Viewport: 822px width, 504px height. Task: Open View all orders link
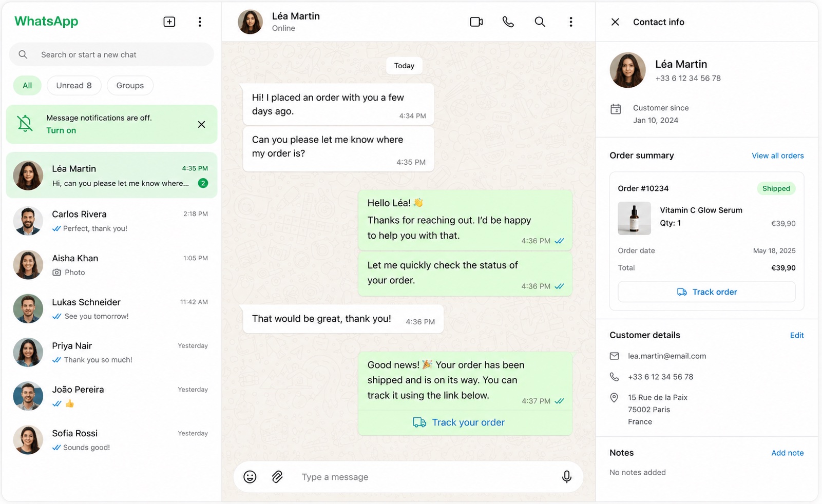coord(778,156)
